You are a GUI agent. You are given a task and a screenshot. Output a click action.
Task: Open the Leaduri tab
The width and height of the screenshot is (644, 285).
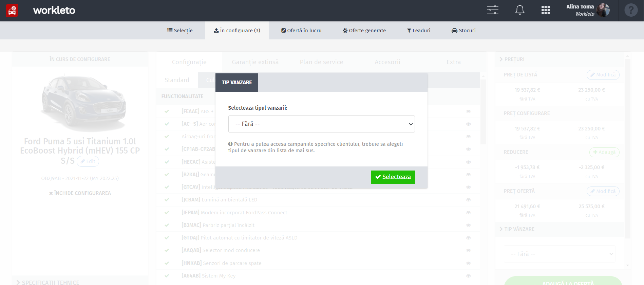[x=419, y=31]
